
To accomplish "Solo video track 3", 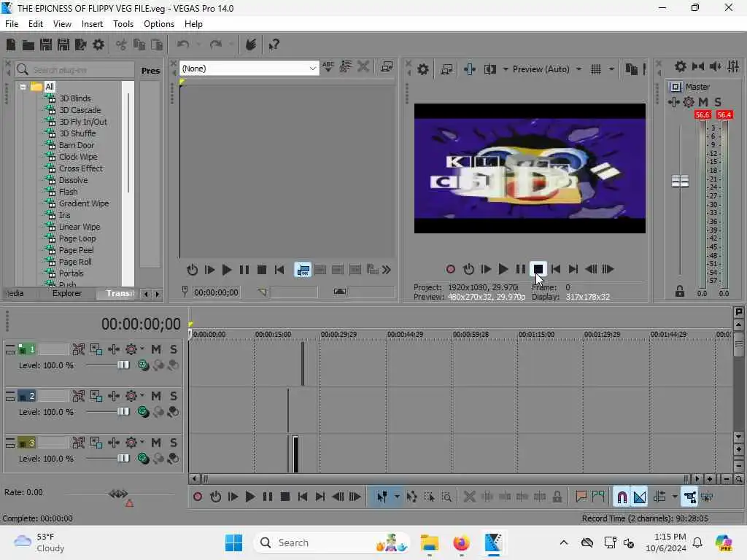I will (174, 443).
